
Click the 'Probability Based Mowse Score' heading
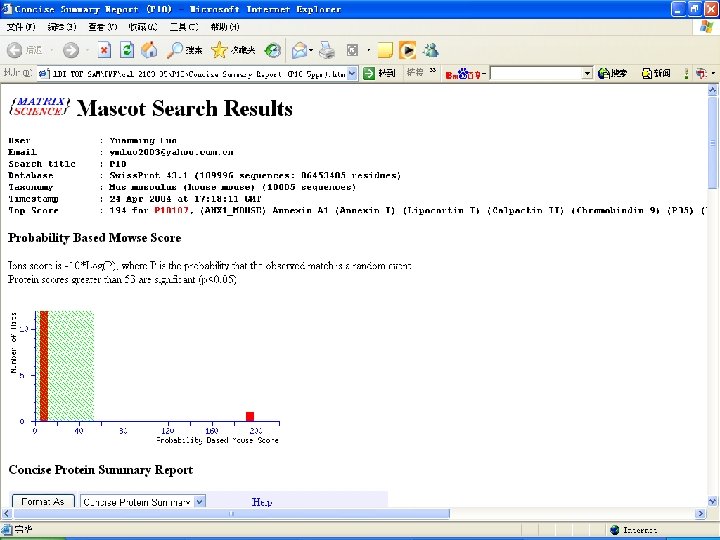[95, 238]
